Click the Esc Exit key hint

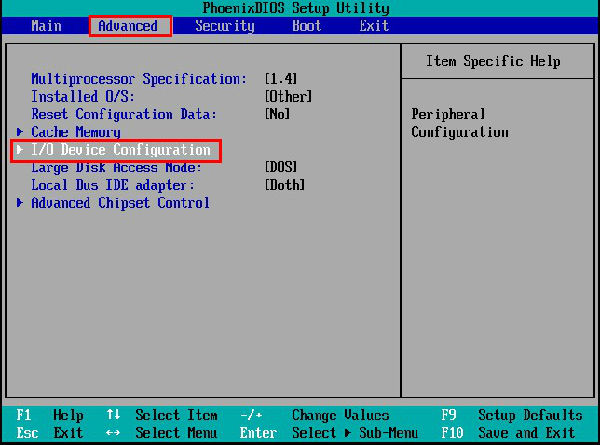click(50, 433)
